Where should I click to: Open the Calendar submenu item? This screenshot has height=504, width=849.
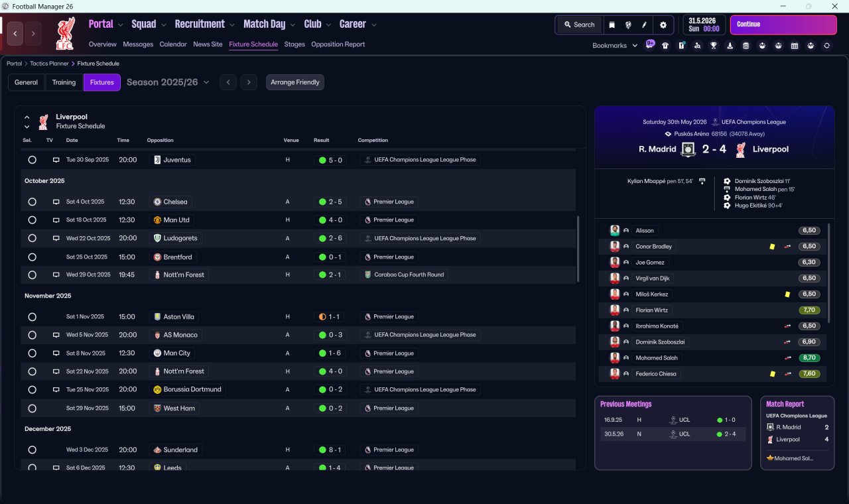(x=173, y=44)
